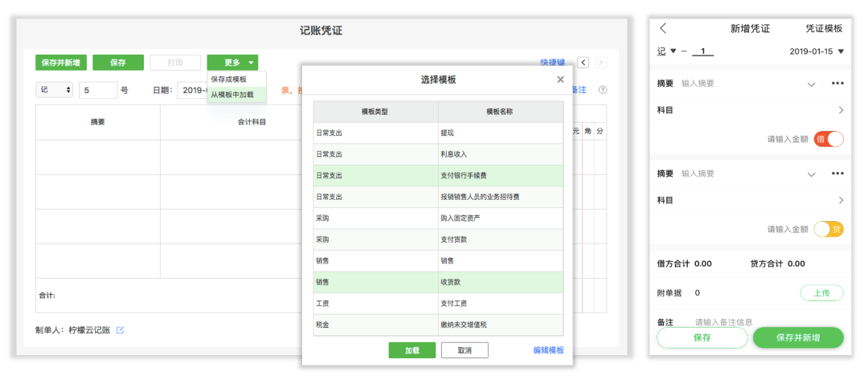This screenshot has height=384, width=868.
Task: Open the 编辑模板 link
Action: click(549, 350)
